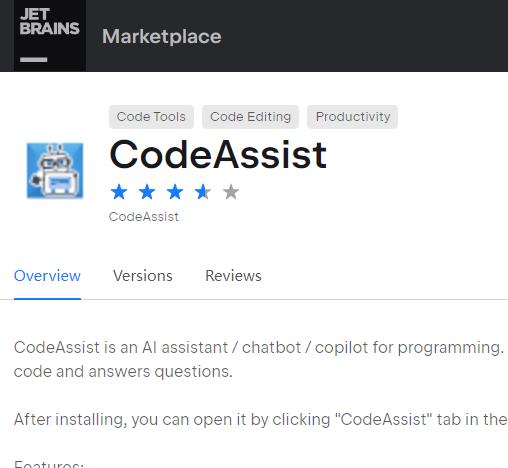Image resolution: width=508 pixels, height=468 pixels.
Task: Click the gray fifth rating star
Action: pos(231,192)
